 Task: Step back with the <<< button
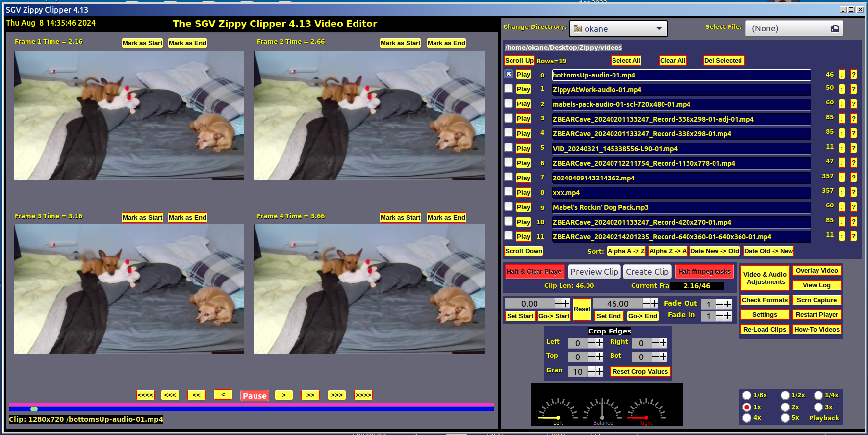point(170,395)
